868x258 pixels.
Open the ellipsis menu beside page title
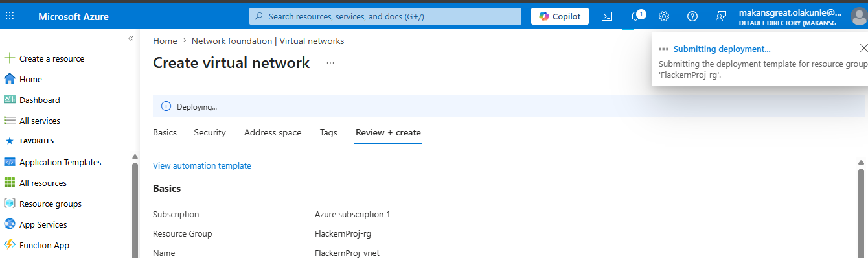point(330,63)
